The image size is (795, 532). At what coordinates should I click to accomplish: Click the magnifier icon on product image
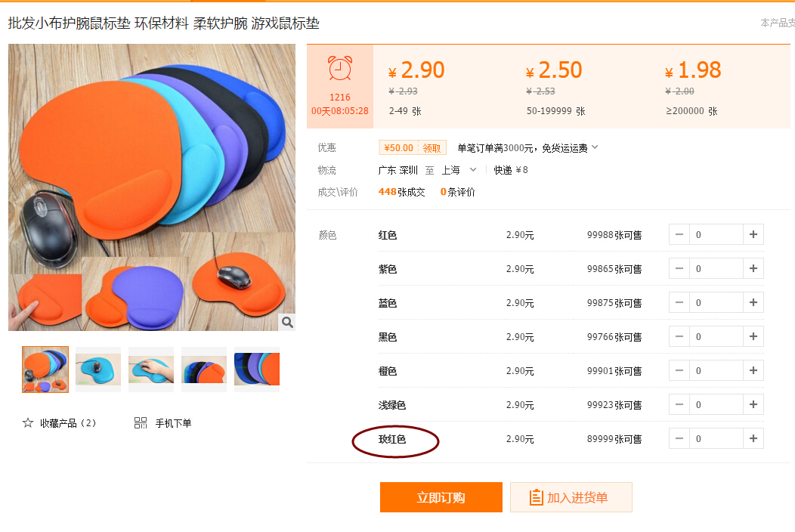(x=287, y=322)
